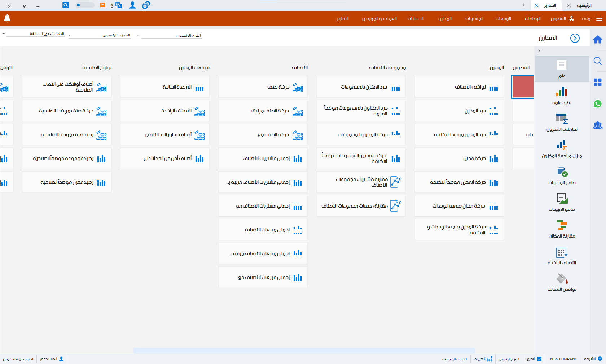Open the WhatsApp icon in sidebar
Viewport: 606px width, 364px height.
[x=598, y=104]
